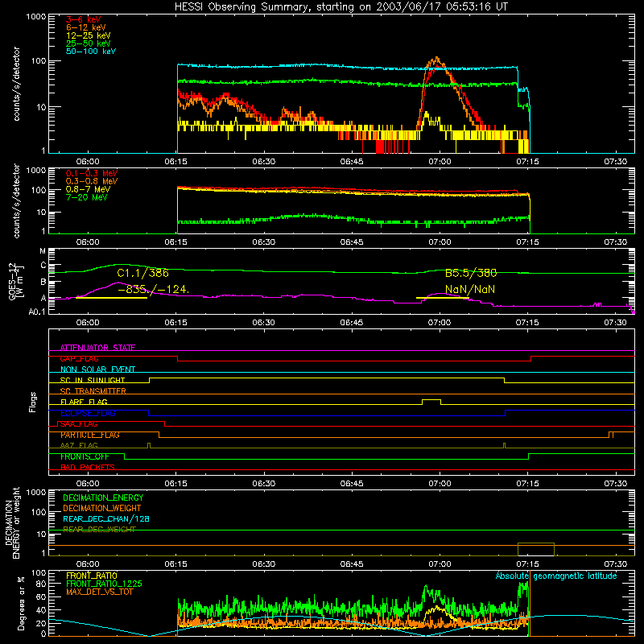Select the 50-100 keV legend label

point(91,52)
